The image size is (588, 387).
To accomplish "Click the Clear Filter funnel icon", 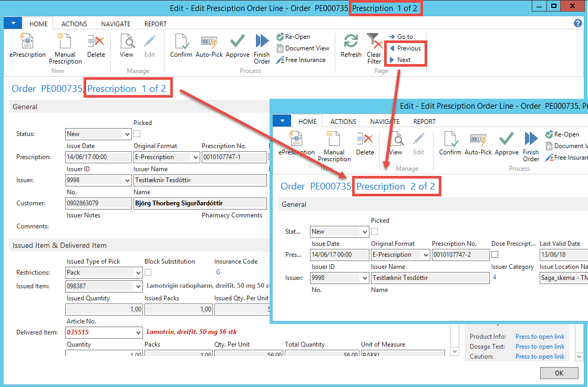I will click(x=374, y=40).
